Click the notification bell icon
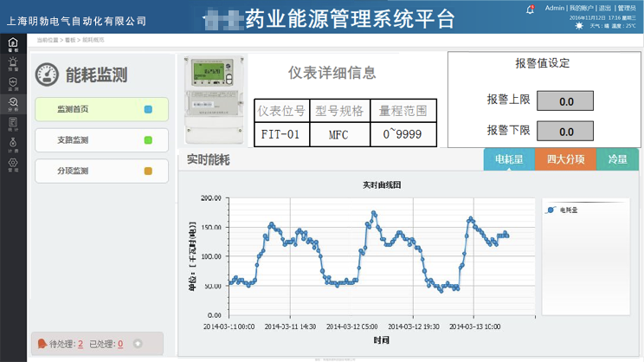Image resolution: width=644 pixels, height=362 pixels. coord(530,9)
